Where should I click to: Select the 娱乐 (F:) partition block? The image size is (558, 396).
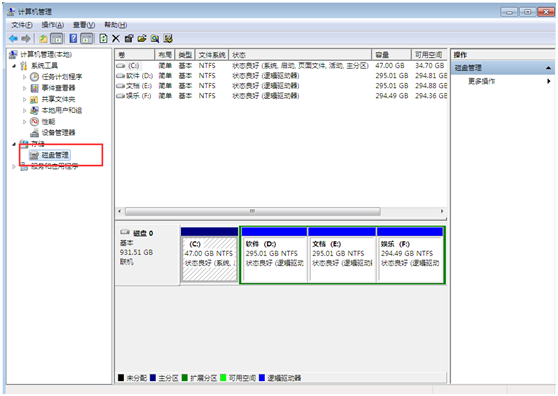coord(410,255)
